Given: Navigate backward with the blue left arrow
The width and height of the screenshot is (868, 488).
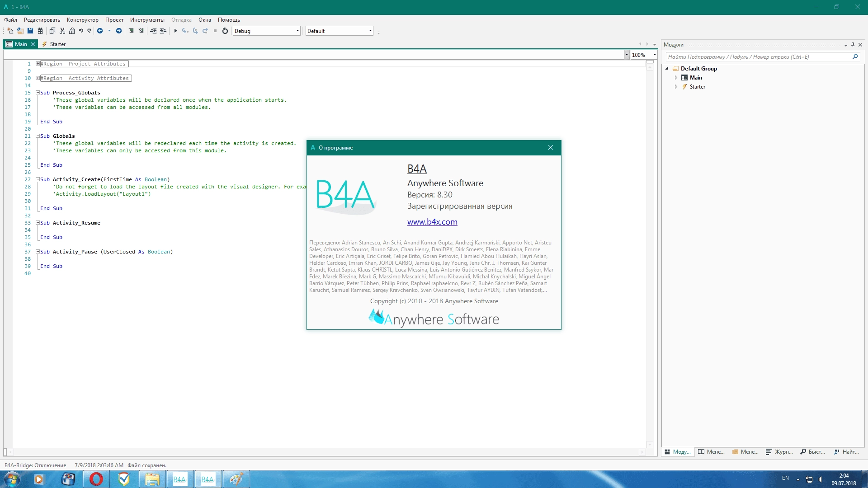Looking at the screenshot, I should click(x=100, y=31).
